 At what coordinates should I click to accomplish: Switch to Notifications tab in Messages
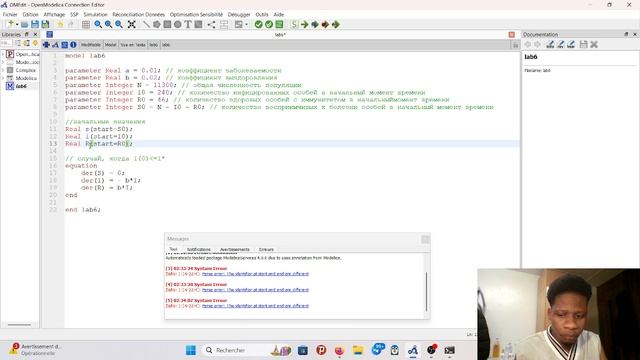point(198,249)
